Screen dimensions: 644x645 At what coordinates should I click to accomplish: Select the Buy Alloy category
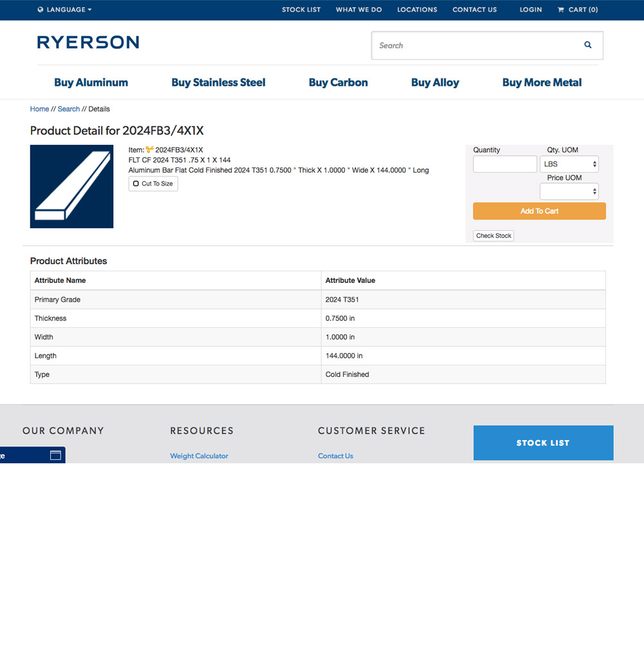[x=435, y=82]
